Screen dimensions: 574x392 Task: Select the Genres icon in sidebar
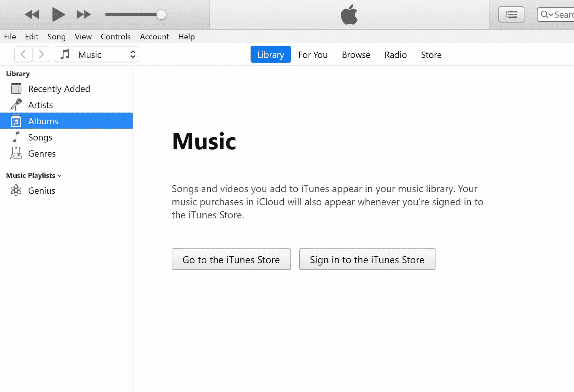click(x=16, y=153)
